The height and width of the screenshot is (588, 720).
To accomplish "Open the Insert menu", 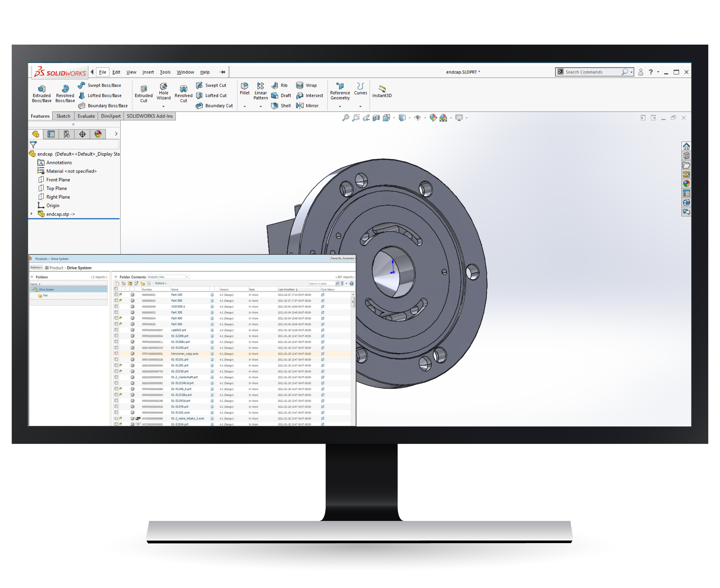I will pyautogui.click(x=148, y=72).
